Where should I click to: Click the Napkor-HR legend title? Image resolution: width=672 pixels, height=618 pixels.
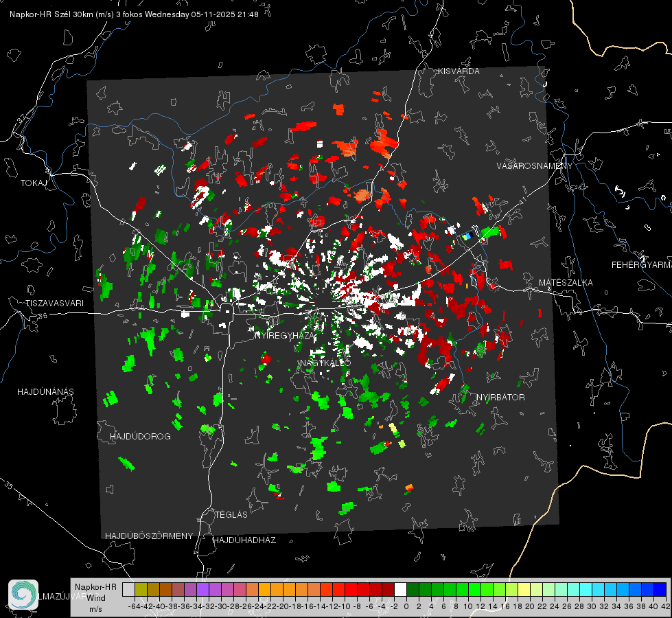point(95,587)
